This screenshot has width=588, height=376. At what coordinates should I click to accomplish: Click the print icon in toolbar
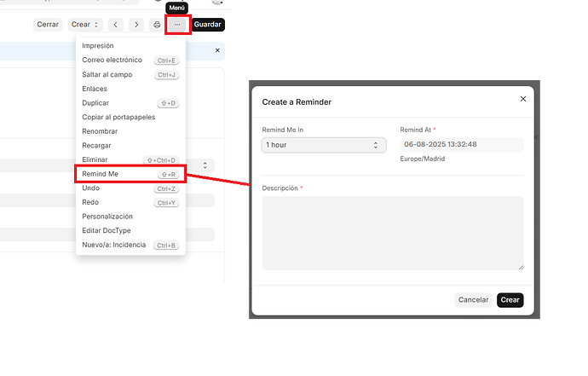point(157,25)
